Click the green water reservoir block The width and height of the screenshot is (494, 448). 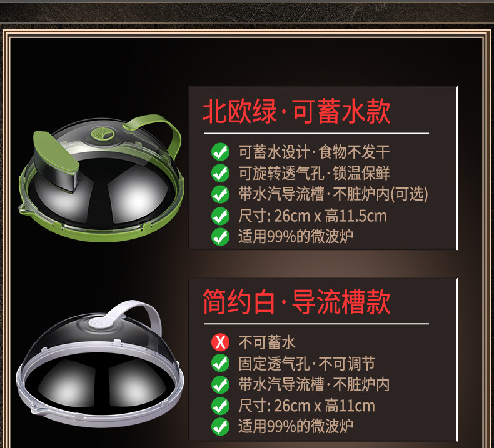click(x=56, y=162)
